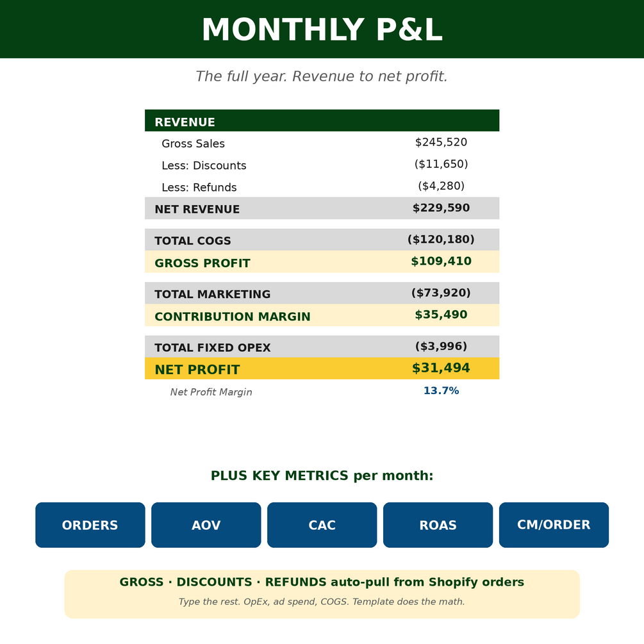Click the Shopify auto-pull note box
Viewport: 644px width, 644px height.
tap(322, 594)
